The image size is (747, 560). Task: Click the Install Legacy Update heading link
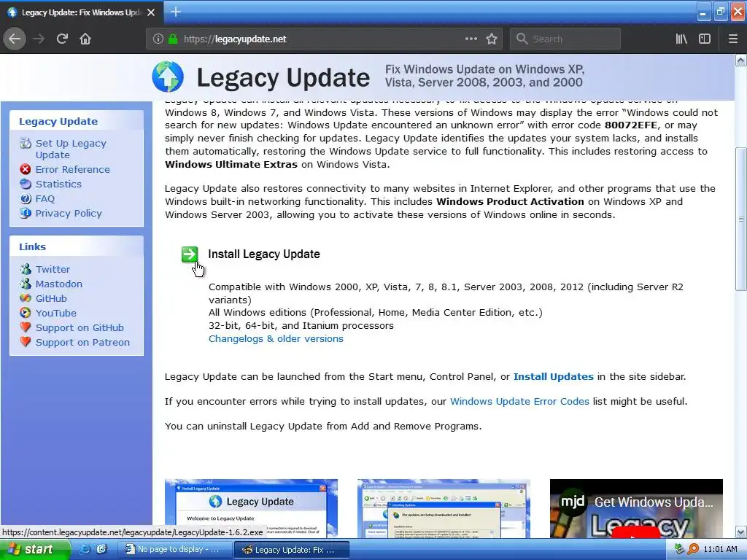(264, 254)
